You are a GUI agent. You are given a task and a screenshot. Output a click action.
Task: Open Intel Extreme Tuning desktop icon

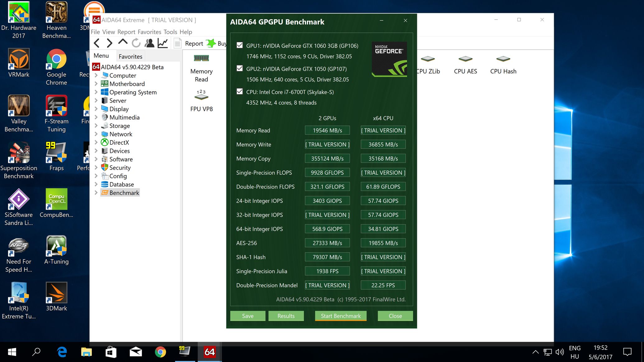pos(19,301)
